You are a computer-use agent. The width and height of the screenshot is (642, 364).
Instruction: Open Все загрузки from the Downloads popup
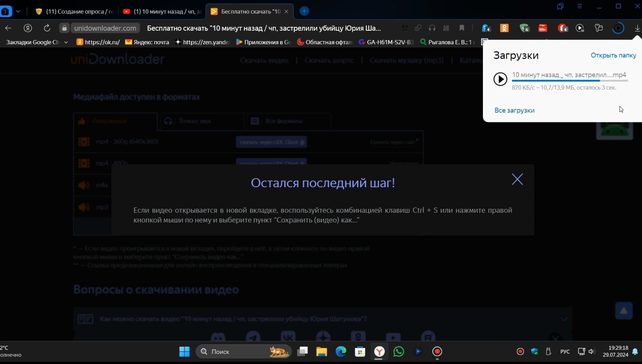click(514, 110)
